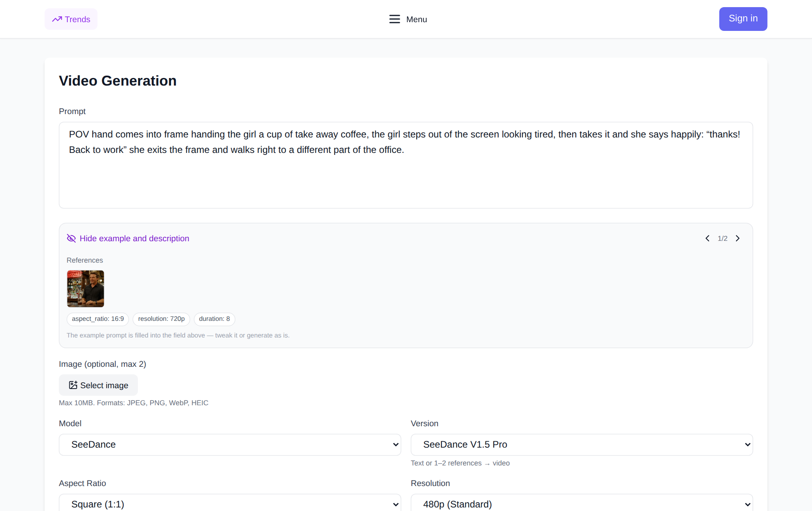The image size is (812, 511).
Task: Click inside the Prompt text area
Action: [406, 165]
